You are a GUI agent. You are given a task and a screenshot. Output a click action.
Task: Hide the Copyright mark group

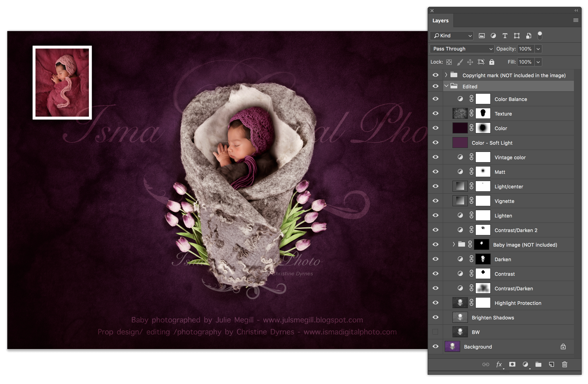[x=436, y=75]
